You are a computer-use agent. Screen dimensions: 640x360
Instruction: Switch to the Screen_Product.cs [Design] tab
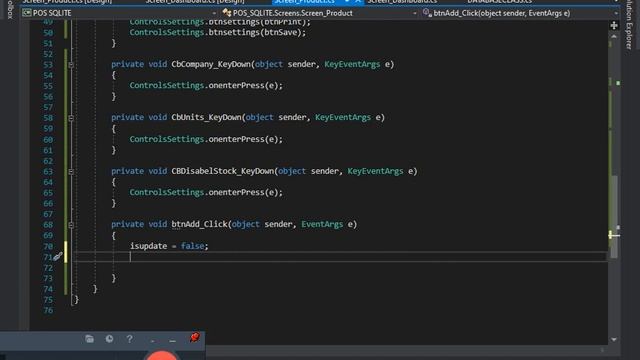pyautogui.click(x=67, y=2)
